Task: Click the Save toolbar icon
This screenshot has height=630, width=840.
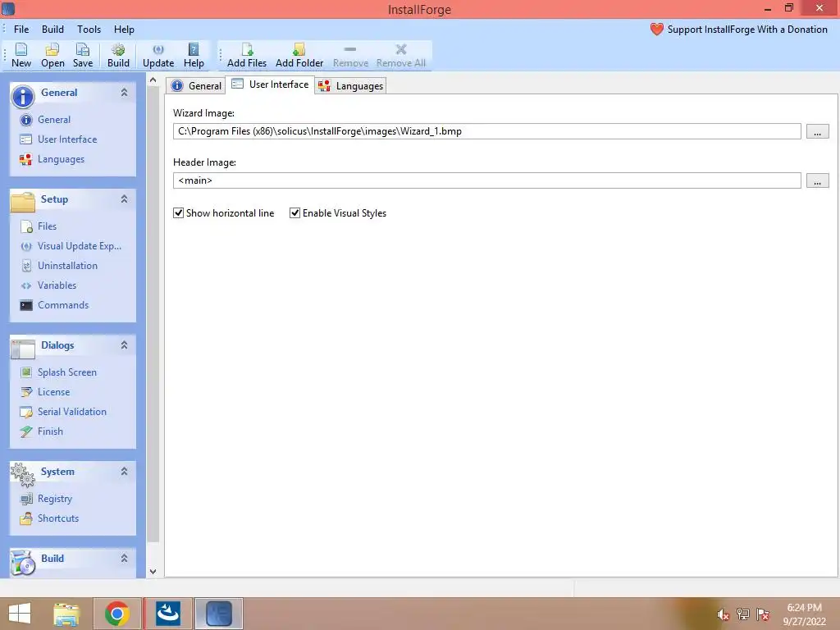Action: coord(83,56)
